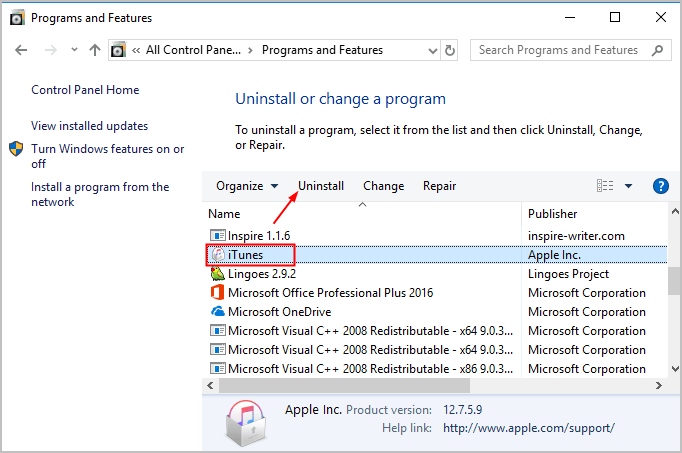Screen dimensions: 682x453
Task: Click the search magnifier icon
Action: pos(657,50)
